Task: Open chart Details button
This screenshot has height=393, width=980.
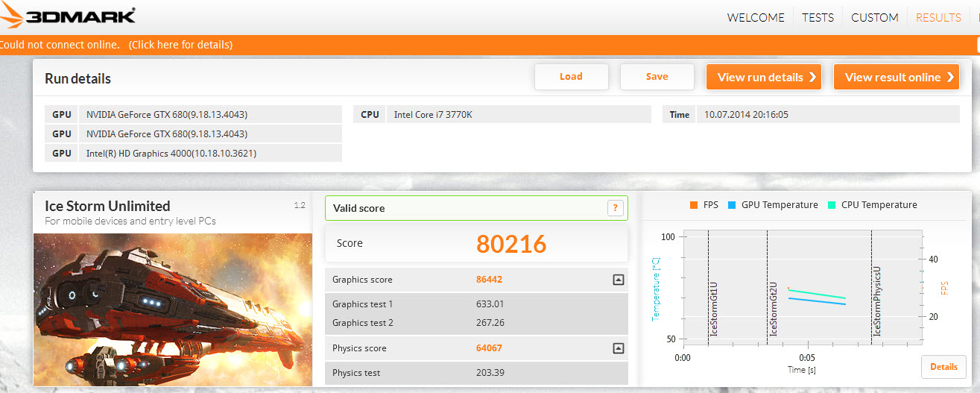Action: coord(943,367)
